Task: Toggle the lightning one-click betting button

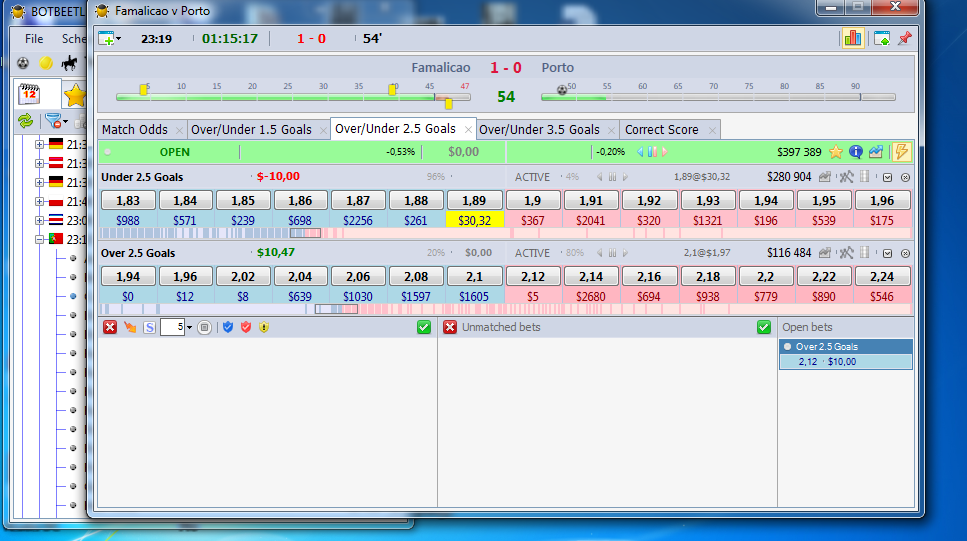Action: coord(902,152)
